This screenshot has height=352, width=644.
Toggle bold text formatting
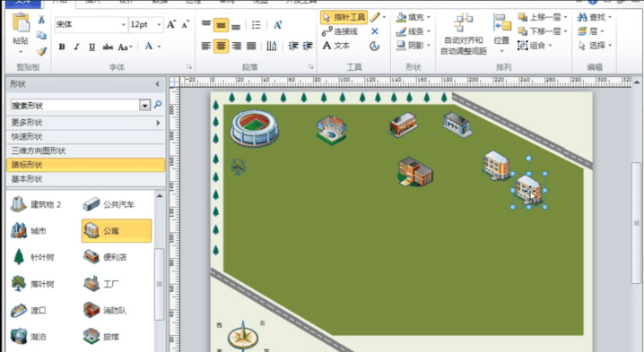(62, 47)
